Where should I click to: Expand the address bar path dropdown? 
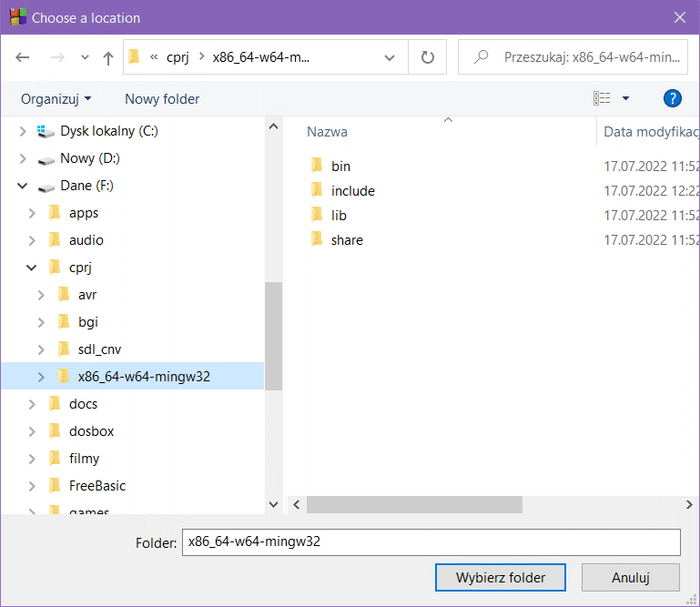390,57
